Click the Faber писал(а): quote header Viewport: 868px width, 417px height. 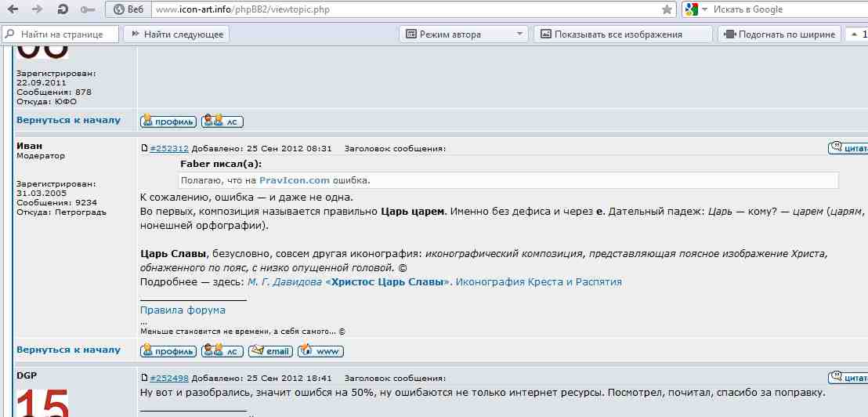tap(221, 164)
